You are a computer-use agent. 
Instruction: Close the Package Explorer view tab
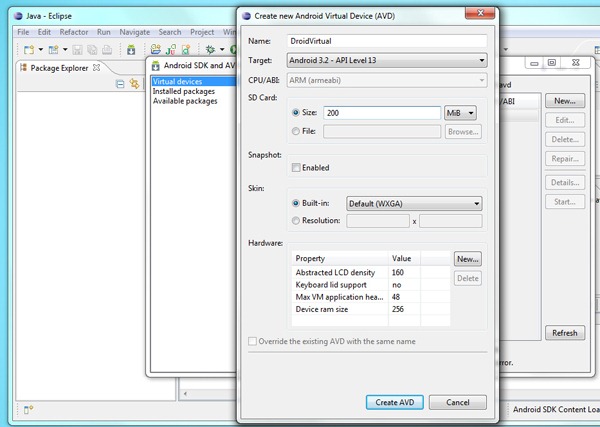(97, 68)
